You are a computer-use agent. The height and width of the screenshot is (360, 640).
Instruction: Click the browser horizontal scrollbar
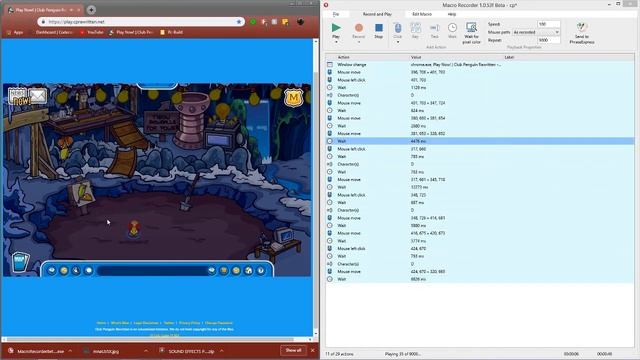pos(150,339)
